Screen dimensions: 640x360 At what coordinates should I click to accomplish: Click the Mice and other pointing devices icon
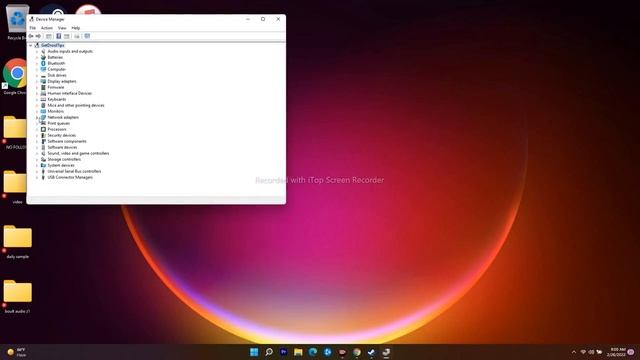point(43,105)
